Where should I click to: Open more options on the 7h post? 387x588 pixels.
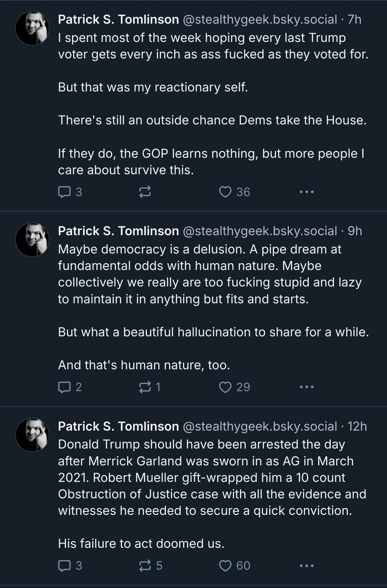[x=307, y=193]
